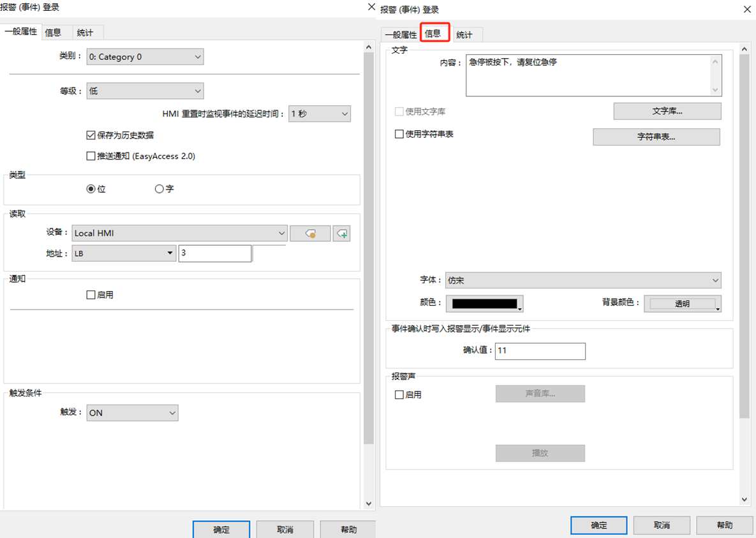Enable the 报警声 启用 checkbox
The image size is (756, 538).
point(399,394)
